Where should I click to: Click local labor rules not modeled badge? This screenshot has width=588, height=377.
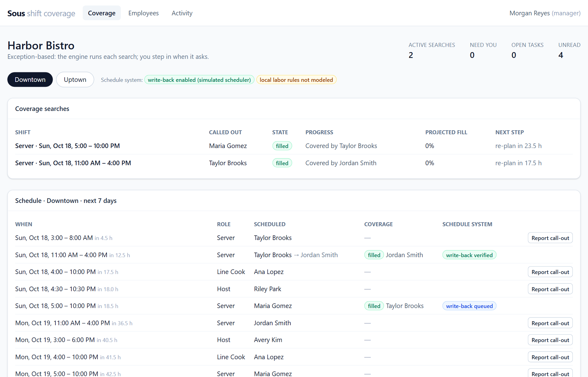[296, 80]
